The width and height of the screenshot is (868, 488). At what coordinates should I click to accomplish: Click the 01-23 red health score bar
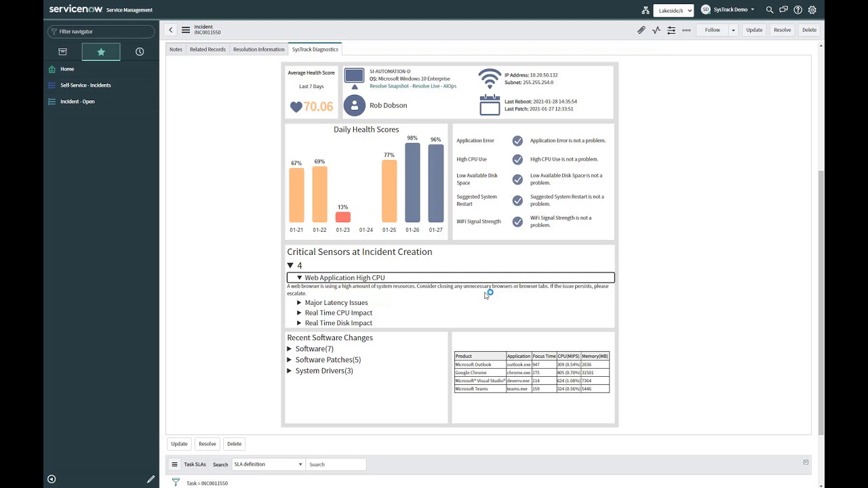tap(343, 217)
